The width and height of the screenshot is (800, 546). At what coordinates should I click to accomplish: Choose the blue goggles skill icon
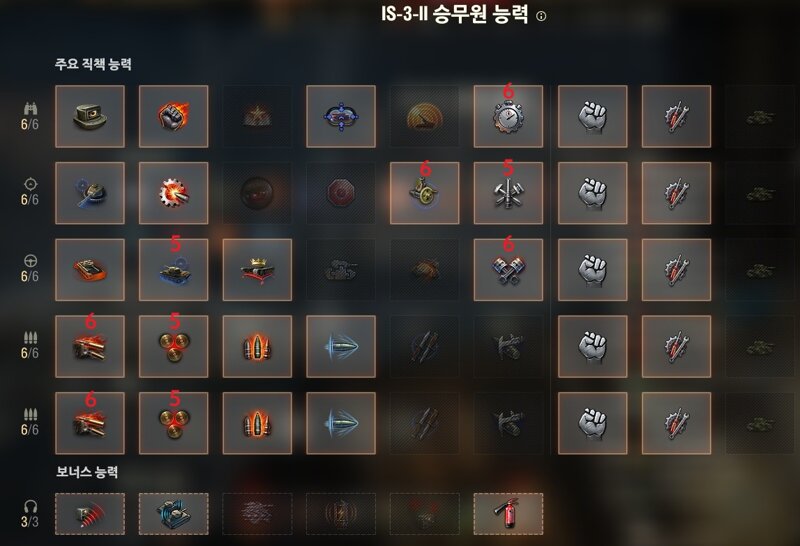point(341,116)
